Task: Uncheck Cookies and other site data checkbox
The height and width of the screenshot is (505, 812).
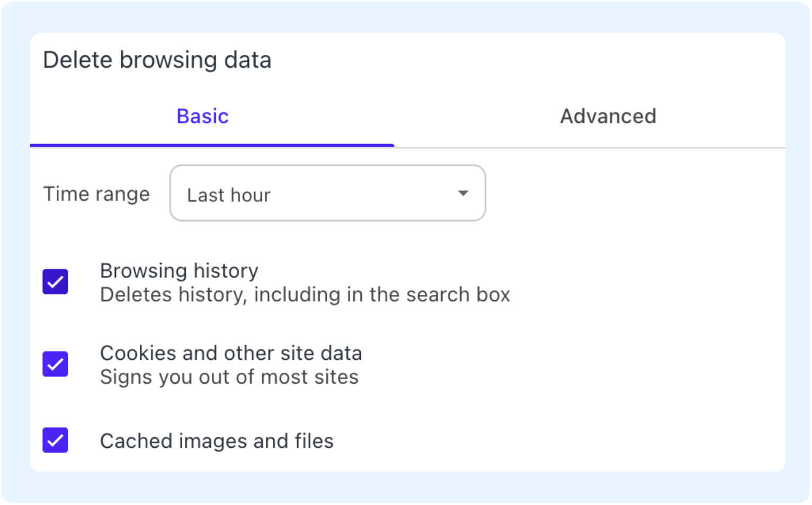Action: tap(56, 364)
